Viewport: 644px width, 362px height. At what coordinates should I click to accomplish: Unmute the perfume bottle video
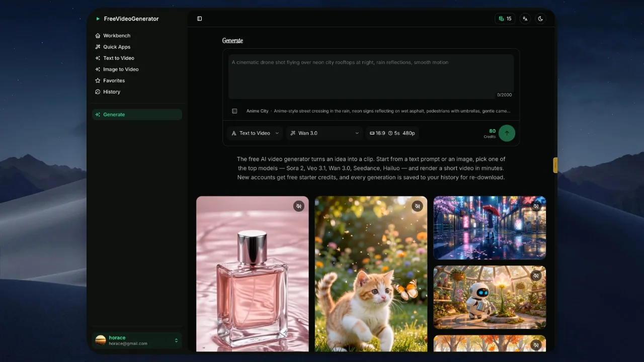[299, 206]
